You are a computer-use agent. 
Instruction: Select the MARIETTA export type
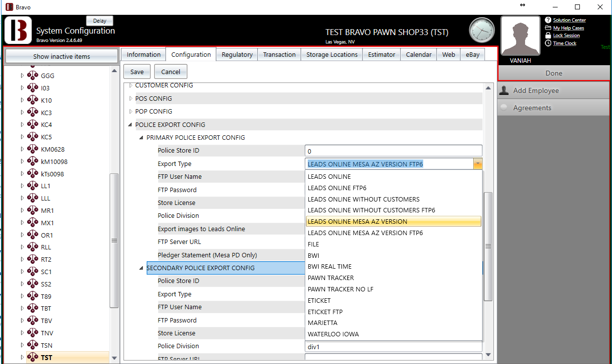[x=393, y=323]
